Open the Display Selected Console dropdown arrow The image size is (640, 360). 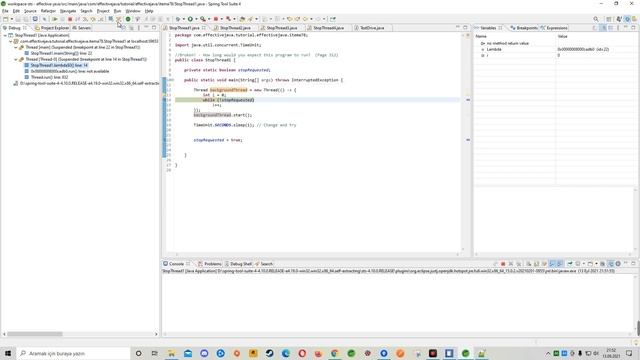(x=584, y=264)
